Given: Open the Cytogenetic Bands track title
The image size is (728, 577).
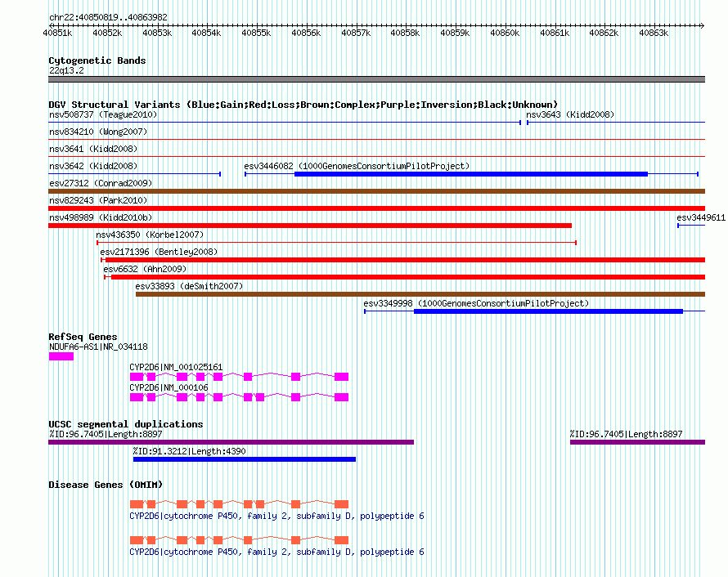Looking at the screenshot, I should pos(97,60).
